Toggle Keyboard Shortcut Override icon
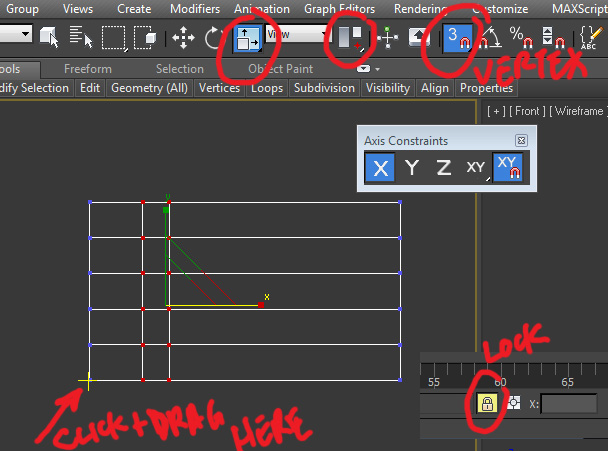Viewport: 608px width, 451px height. point(418,38)
